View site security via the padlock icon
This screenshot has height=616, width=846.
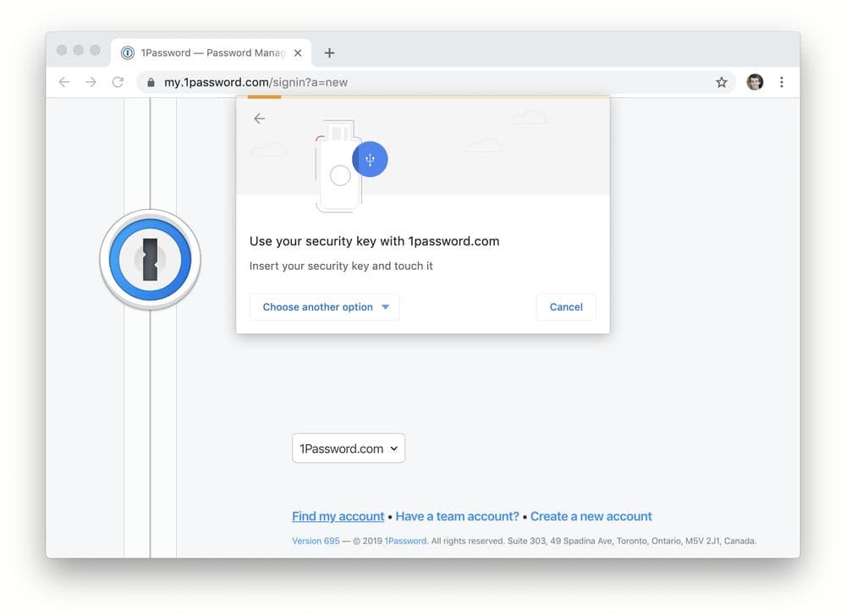151,83
